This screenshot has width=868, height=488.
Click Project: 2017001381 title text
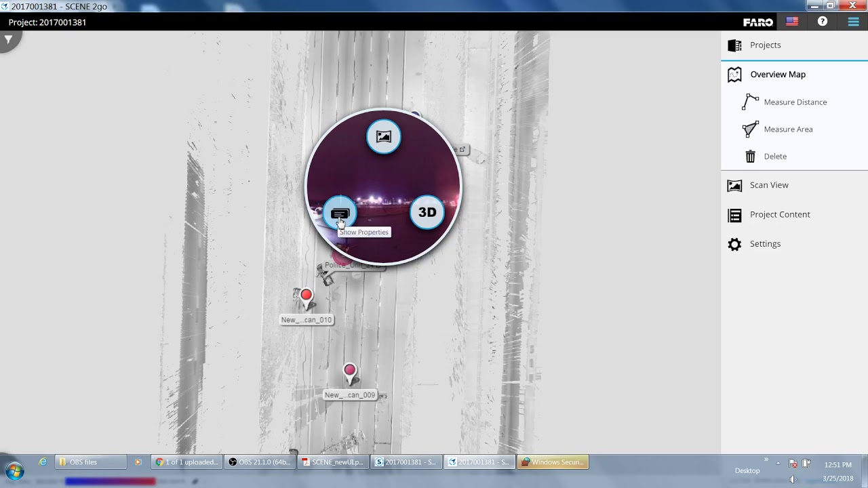(47, 22)
